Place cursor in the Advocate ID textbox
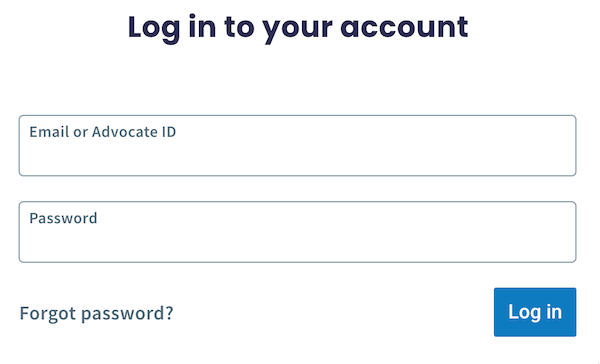The width and height of the screenshot is (600, 364). click(297, 145)
